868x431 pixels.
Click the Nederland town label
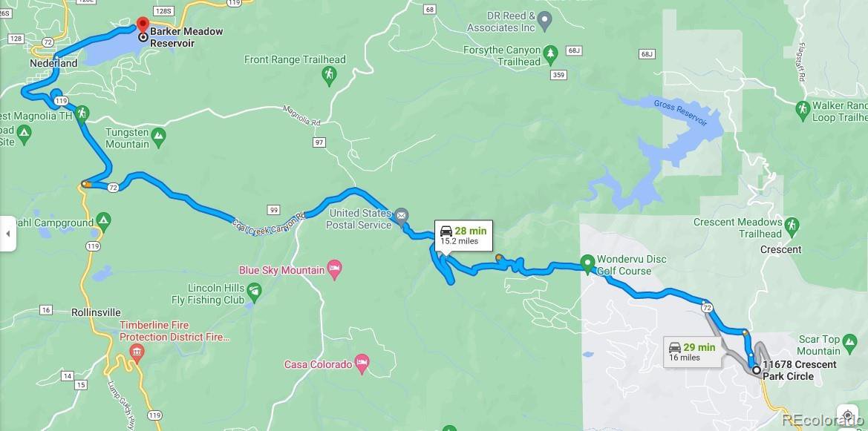(53, 63)
